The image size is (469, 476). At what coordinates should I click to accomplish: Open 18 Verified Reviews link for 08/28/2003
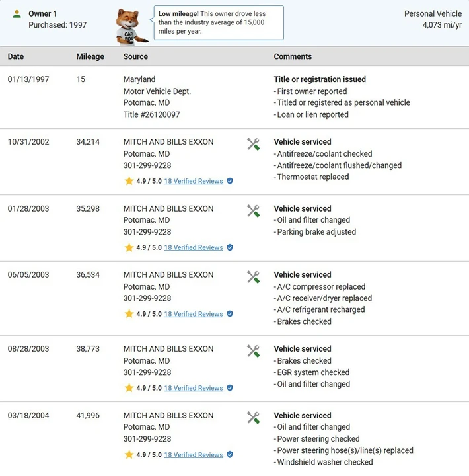tap(194, 388)
